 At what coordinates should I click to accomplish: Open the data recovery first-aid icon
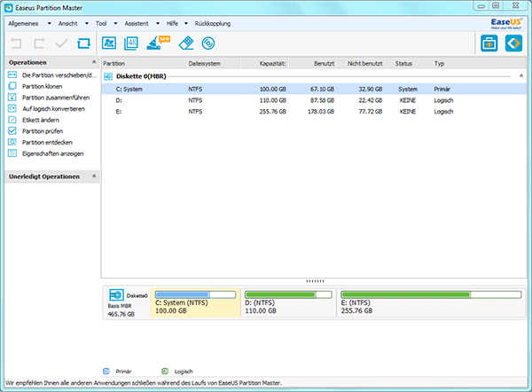tap(489, 43)
